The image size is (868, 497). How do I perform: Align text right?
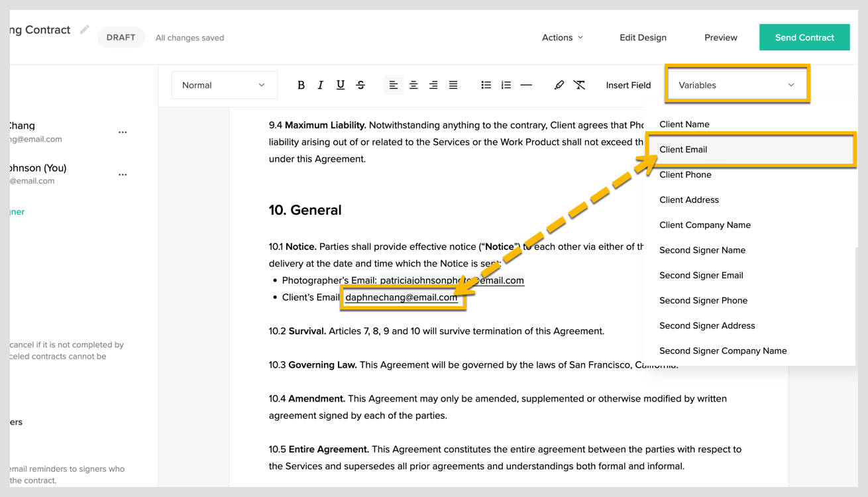click(x=433, y=85)
